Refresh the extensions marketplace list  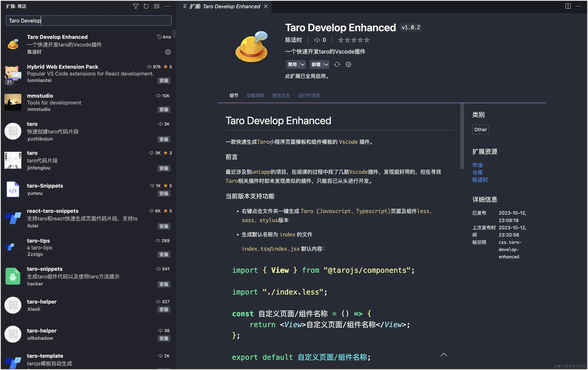point(146,6)
